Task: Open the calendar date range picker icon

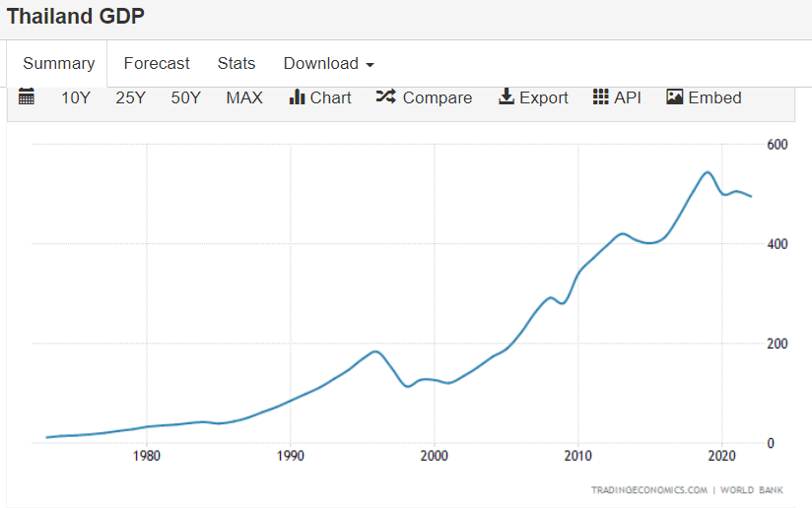Action: click(x=27, y=96)
